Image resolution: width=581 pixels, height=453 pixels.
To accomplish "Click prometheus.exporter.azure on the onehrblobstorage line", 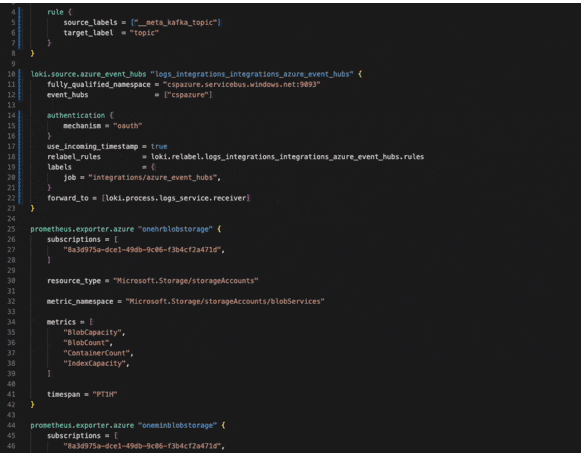I will [x=82, y=229].
